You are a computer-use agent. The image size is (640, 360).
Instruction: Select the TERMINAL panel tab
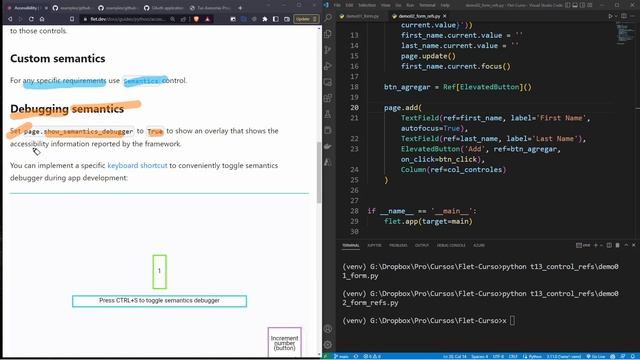[x=351, y=245]
